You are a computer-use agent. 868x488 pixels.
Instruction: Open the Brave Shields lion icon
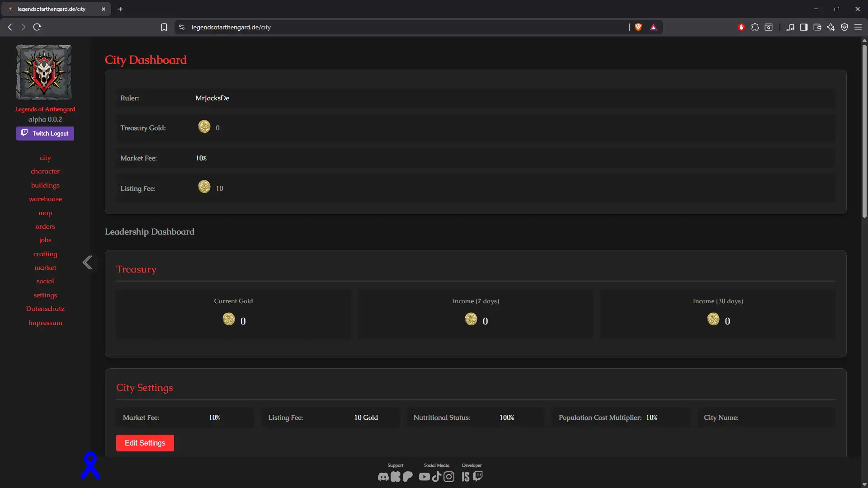(x=638, y=27)
